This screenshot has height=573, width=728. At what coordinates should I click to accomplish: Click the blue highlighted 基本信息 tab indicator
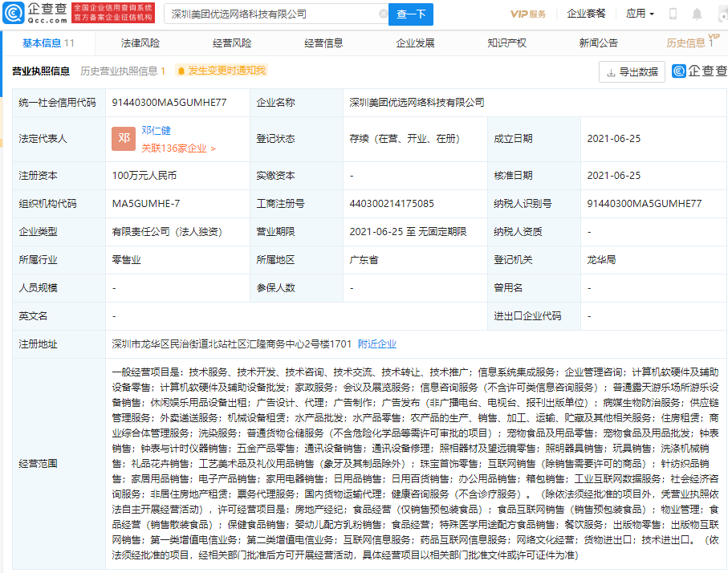coord(40,43)
